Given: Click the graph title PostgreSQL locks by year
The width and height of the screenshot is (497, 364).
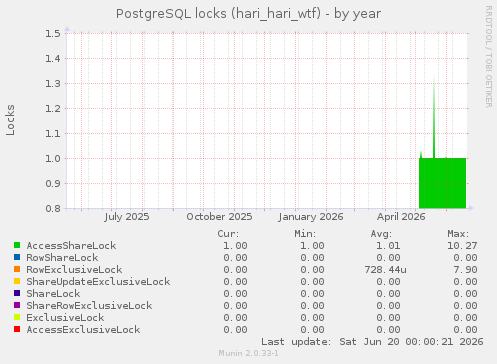Looking at the screenshot, I should 248,14.
